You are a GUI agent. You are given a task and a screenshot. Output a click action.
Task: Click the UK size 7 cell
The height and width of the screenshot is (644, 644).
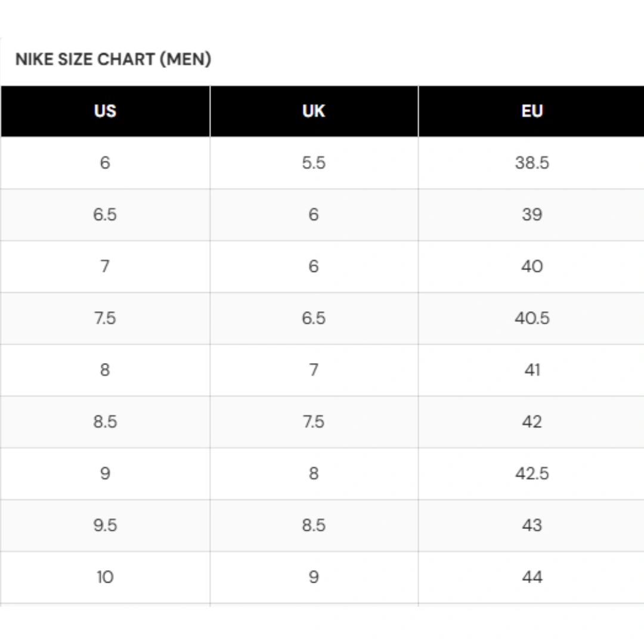314,370
